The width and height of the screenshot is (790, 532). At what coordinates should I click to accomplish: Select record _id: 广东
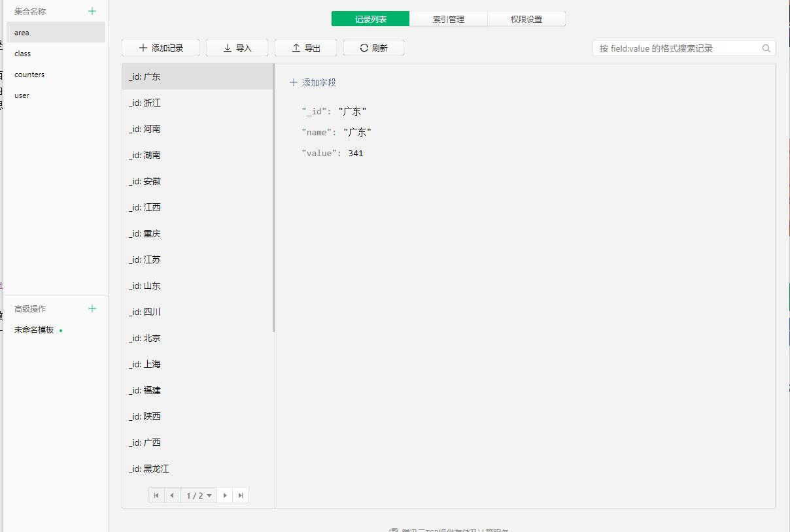pyautogui.click(x=197, y=76)
